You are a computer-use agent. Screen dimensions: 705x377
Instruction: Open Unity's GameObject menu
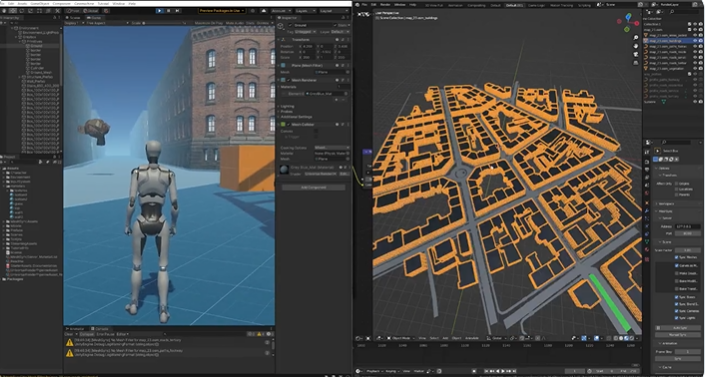pyautogui.click(x=40, y=3)
